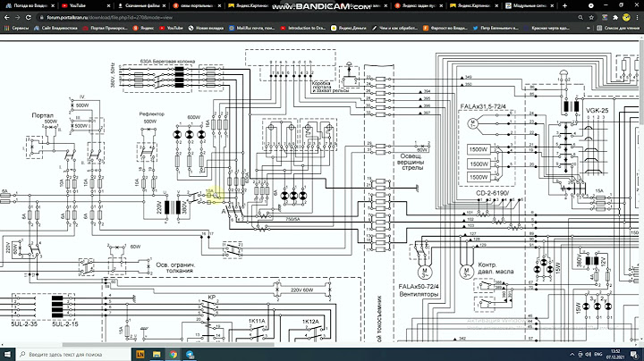The height and width of the screenshot is (361, 644).
Task: Open the Introduction to bookmark
Action: point(303,28)
